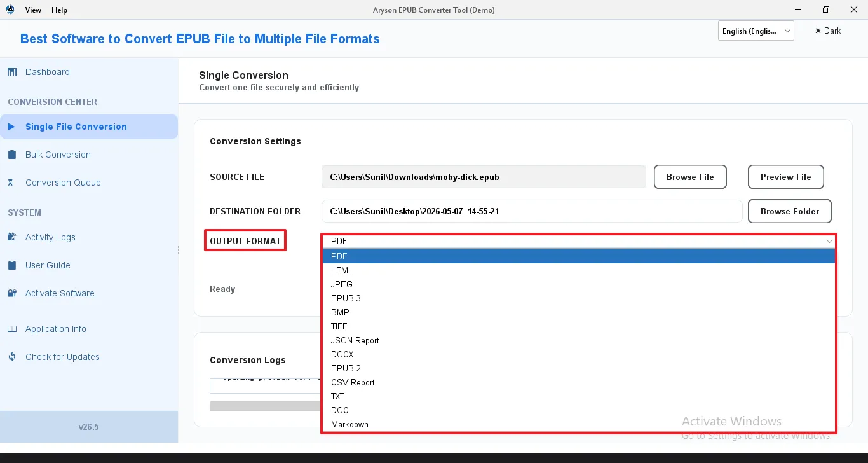The image size is (868, 463).
Task: Click the Activity Logs icon
Action: 12,237
